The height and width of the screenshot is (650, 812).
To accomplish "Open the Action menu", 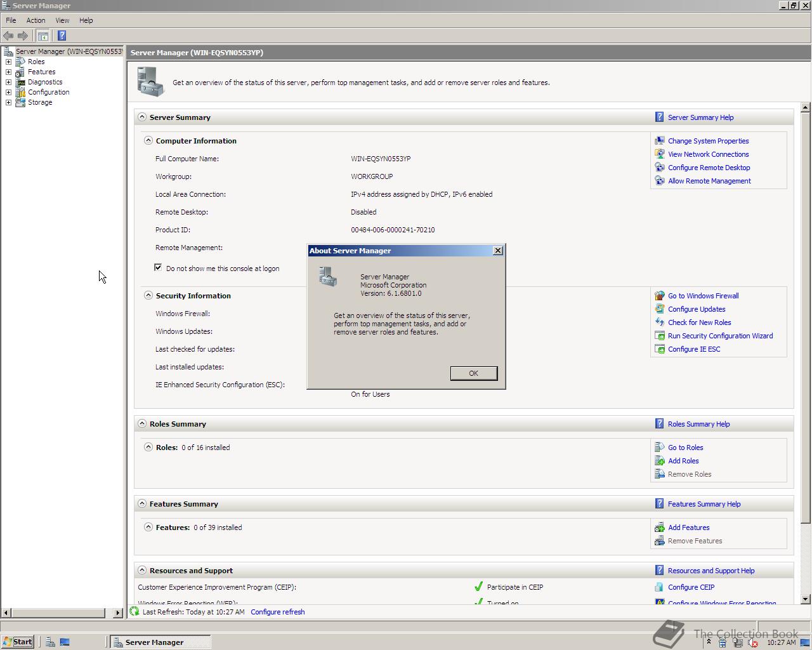I will click(36, 20).
